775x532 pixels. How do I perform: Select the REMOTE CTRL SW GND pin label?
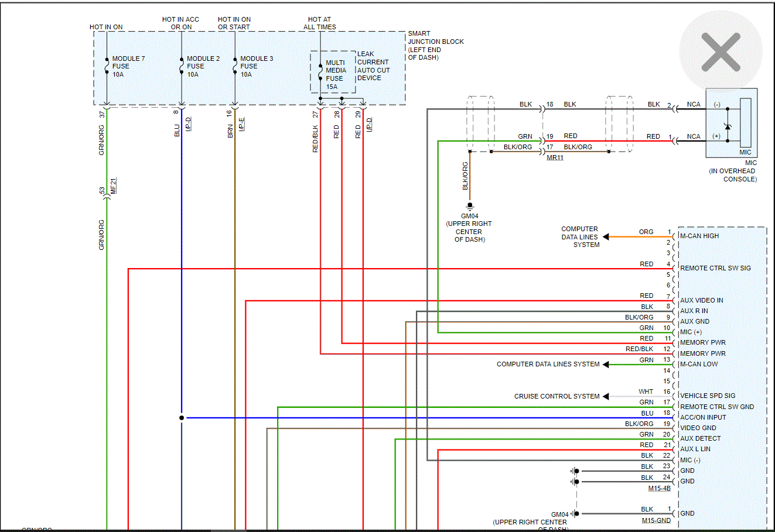pyautogui.click(x=717, y=407)
